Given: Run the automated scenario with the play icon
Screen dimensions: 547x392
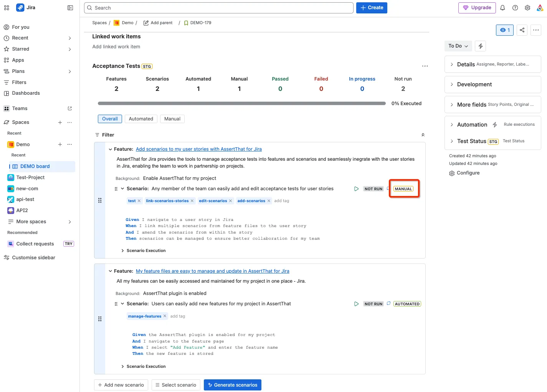Looking at the screenshot, I should (356, 304).
